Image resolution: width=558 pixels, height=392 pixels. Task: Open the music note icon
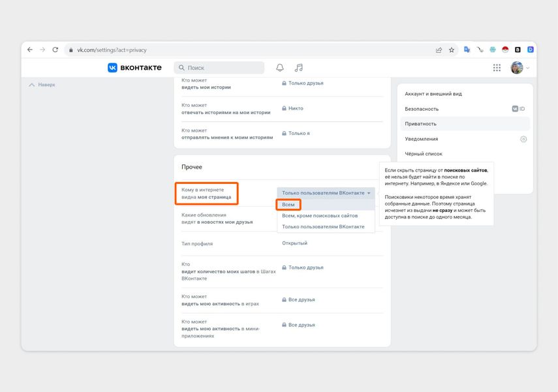298,68
